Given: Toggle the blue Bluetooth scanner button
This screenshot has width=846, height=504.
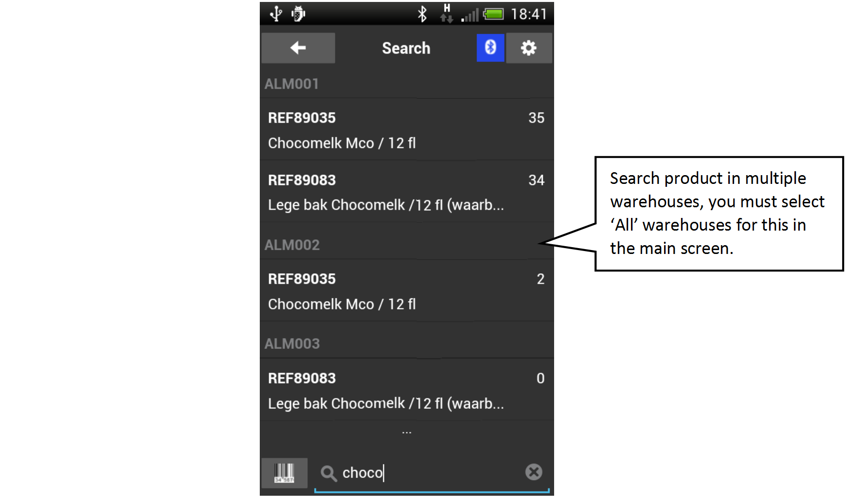Looking at the screenshot, I should point(490,48).
